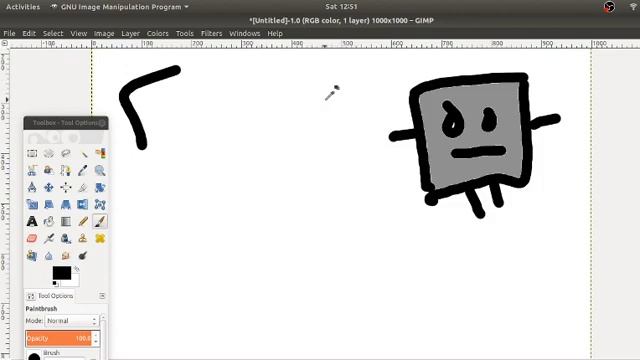
Task: Select the Crop tool
Action: coord(83,187)
